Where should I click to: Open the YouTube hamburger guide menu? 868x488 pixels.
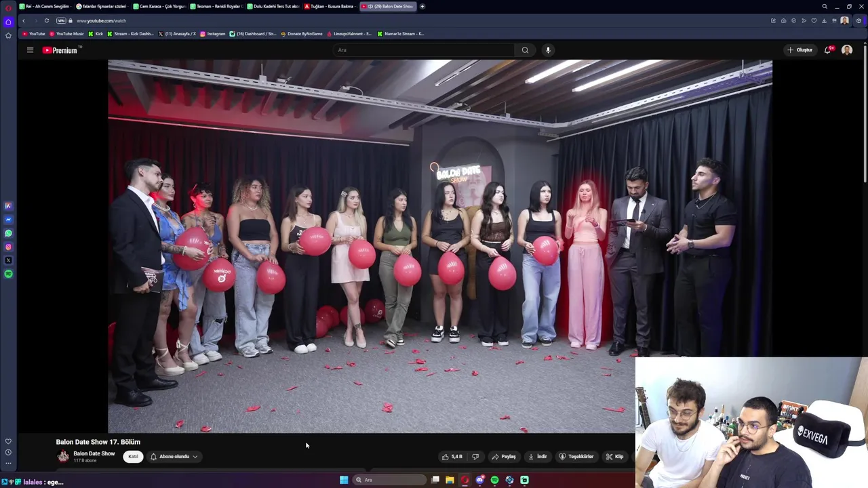[30, 50]
